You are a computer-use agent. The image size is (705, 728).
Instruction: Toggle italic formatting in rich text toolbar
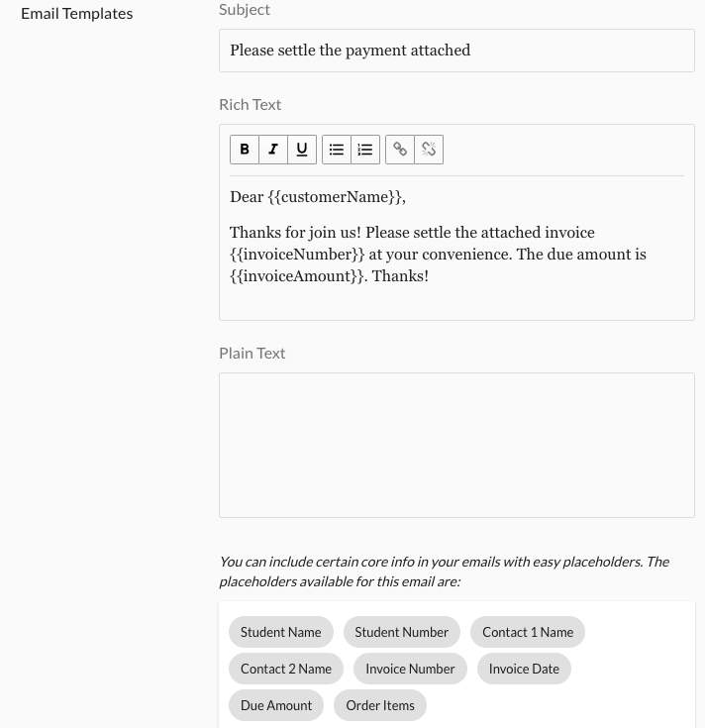pos(273,150)
